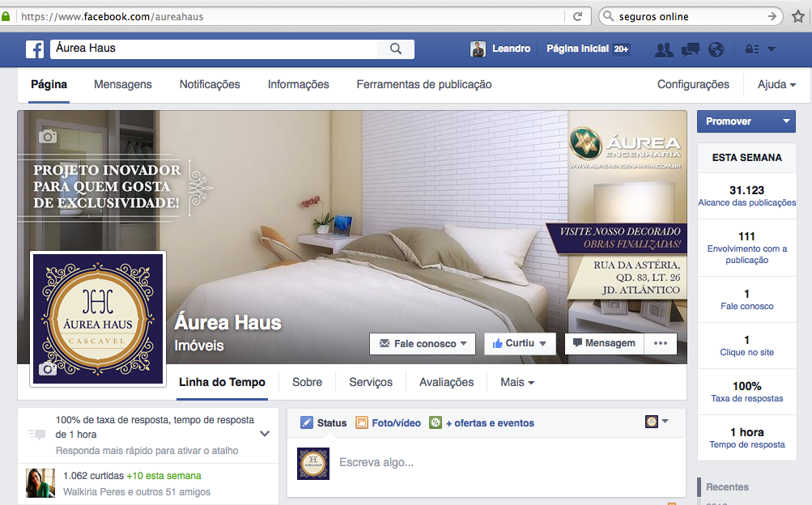812x505 pixels.
Task: Click the Facebook logo icon
Action: click(x=35, y=49)
